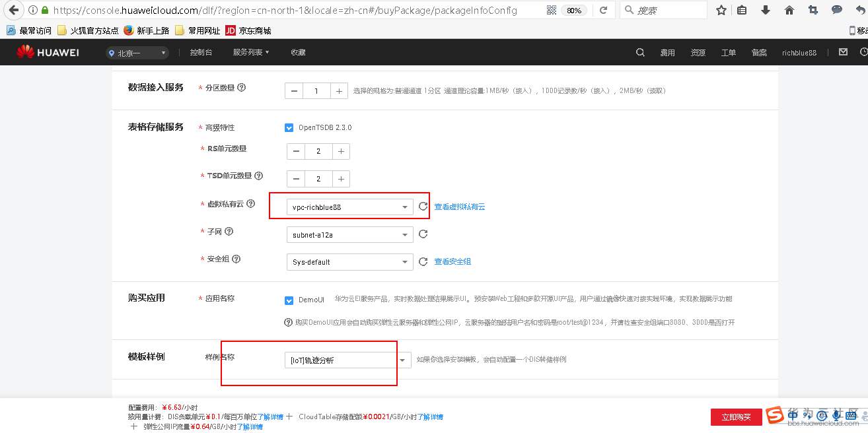Image resolution: width=868 pixels, height=433 pixels.
Task: Open the [IoT]轨迹分析 sample template dropdown
Action: [x=402, y=360]
